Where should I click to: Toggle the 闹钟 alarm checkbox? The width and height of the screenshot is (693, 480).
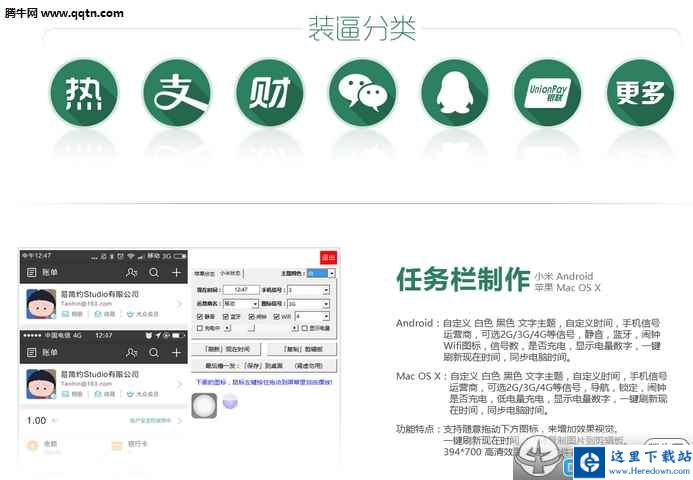coord(251,316)
